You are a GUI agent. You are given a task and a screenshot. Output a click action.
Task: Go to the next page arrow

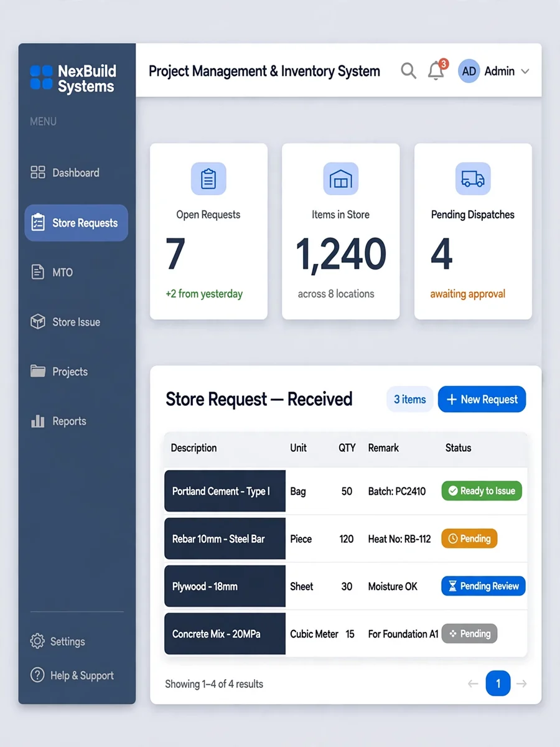click(521, 684)
